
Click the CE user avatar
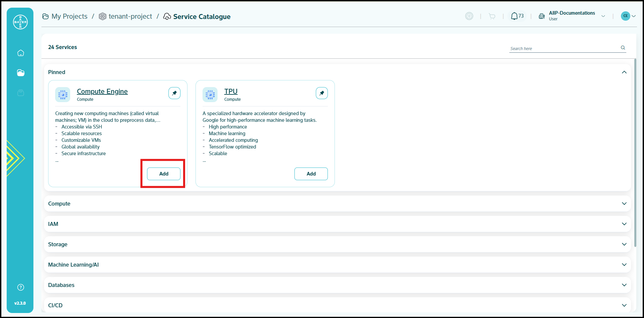click(625, 16)
